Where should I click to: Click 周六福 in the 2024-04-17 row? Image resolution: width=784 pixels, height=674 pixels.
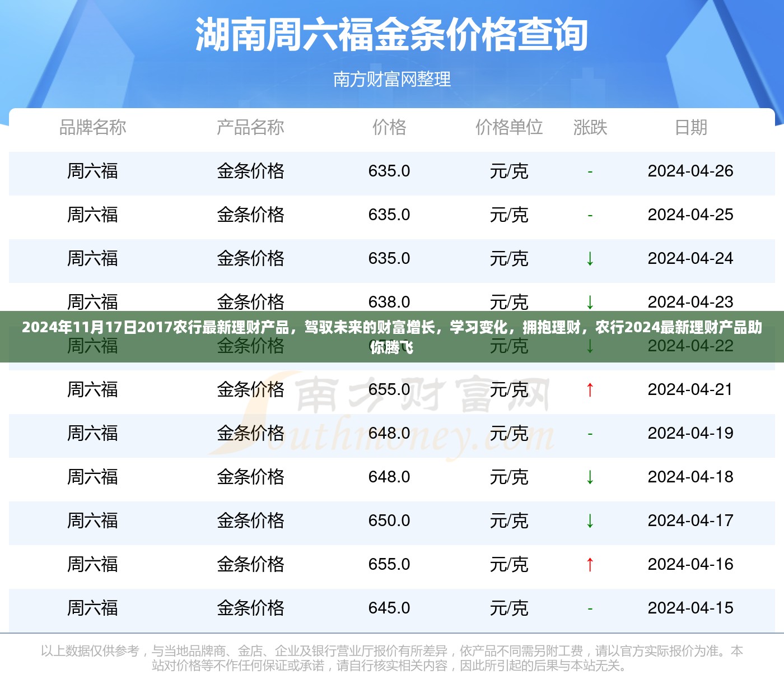pos(93,520)
